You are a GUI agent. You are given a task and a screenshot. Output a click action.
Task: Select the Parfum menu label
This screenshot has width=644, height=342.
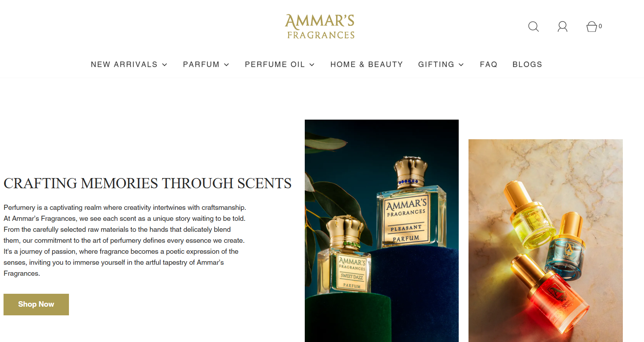click(x=201, y=64)
